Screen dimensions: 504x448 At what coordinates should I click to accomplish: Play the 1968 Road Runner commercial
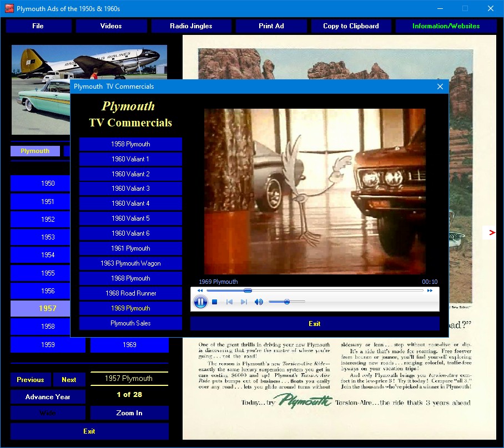130,293
